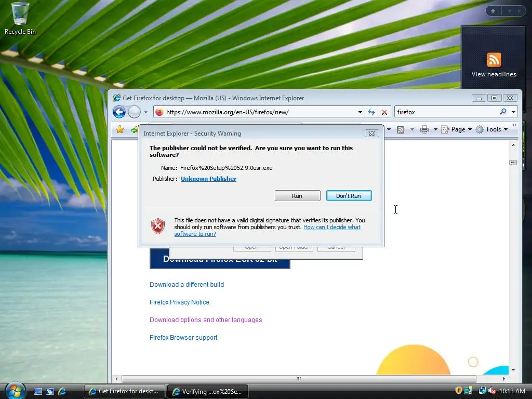Expand the Print options dropdown arrow

pos(435,129)
